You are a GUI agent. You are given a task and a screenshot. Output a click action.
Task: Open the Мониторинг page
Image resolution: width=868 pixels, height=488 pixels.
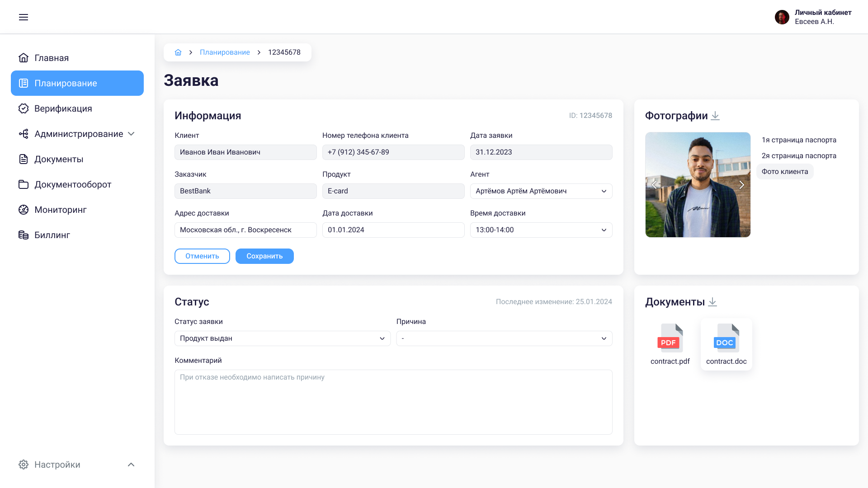click(x=61, y=210)
